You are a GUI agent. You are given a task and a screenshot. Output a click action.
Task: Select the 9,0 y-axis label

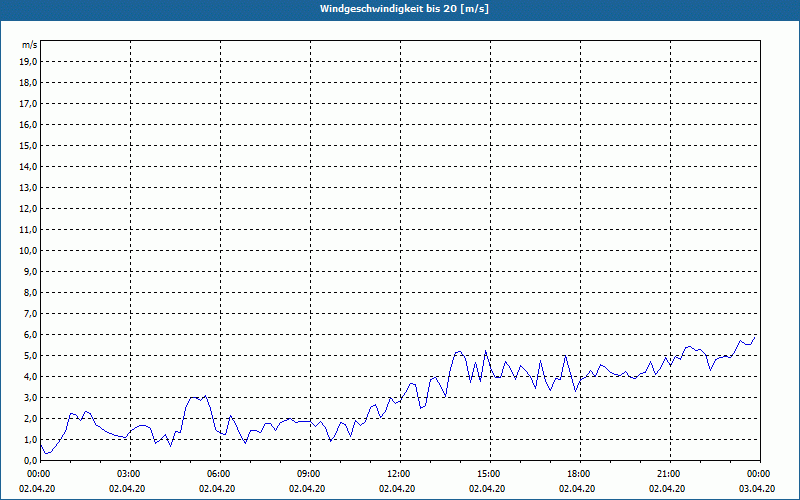click(x=31, y=271)
